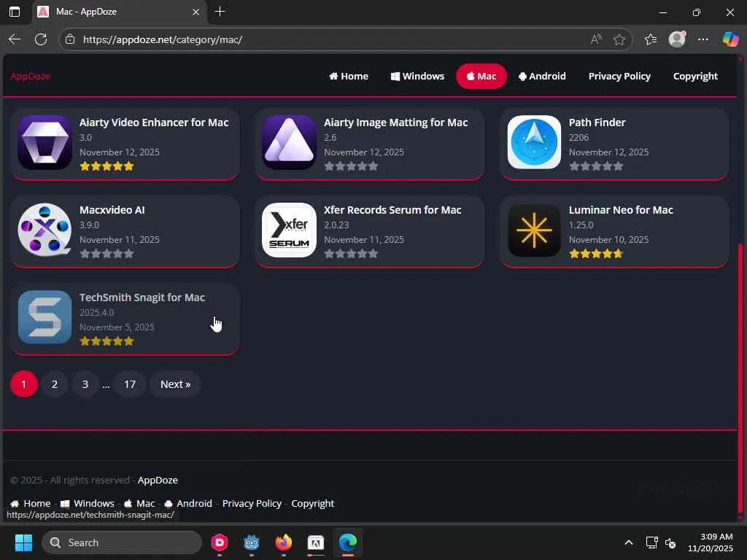The image size is (747, 560).
Task: Open a new tab with plus icon
Action: click(220, 12)
